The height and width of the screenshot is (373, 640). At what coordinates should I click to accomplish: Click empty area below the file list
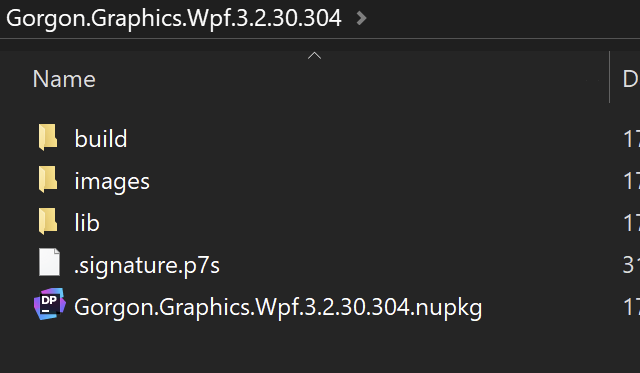(320, 350)
